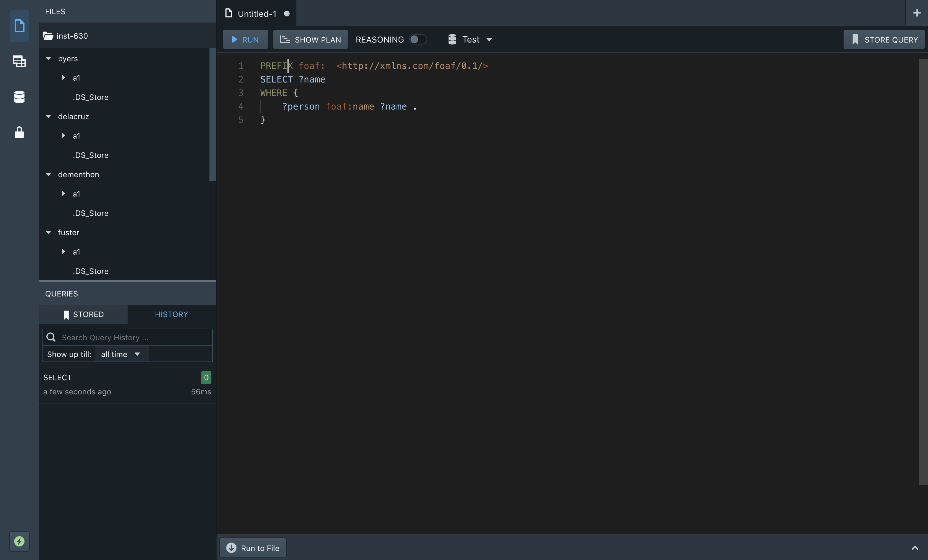Click the database cylinder icon beside Test
928x560 pixels.
coord(452,40)
